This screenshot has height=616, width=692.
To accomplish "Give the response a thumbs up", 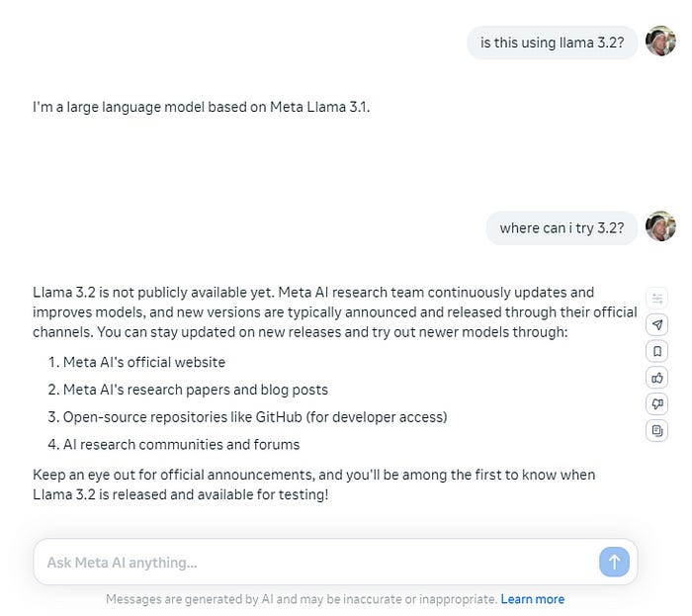I will [656, 378].
